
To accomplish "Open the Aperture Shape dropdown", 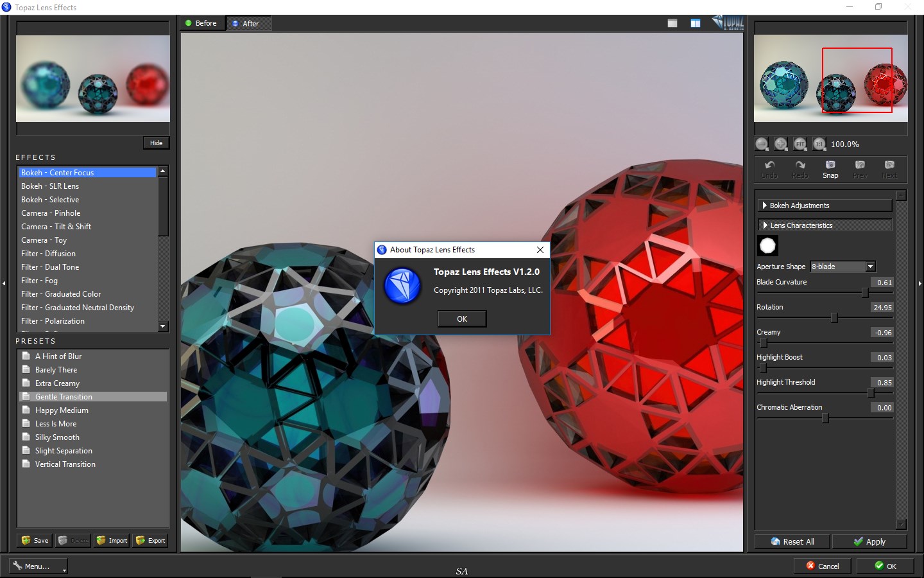I will (843, 267).
